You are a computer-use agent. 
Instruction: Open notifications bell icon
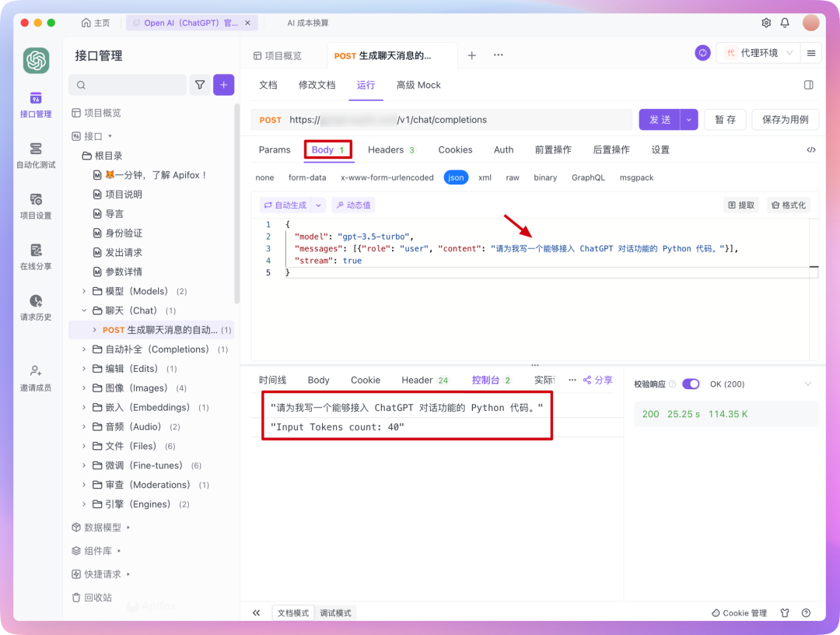785,23
